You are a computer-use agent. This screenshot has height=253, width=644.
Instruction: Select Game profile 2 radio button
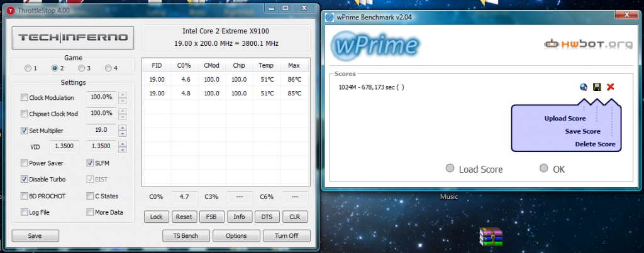tap(54, 68)
